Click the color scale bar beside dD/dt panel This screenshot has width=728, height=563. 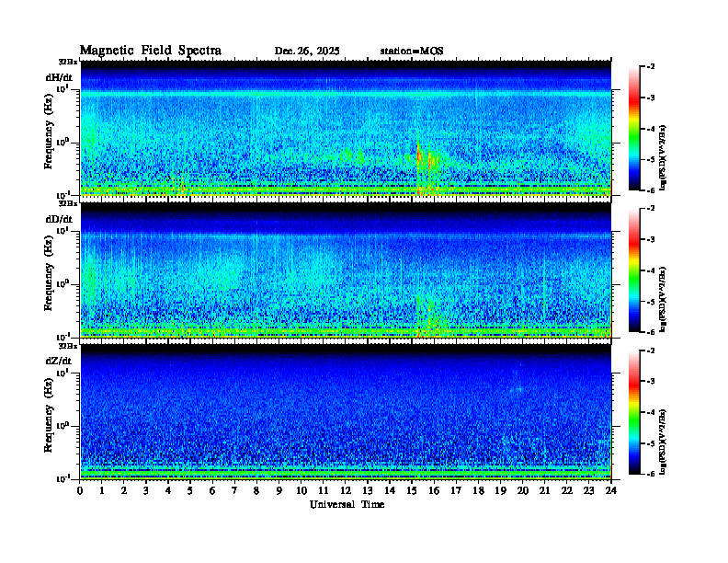[x=634, y=270]
